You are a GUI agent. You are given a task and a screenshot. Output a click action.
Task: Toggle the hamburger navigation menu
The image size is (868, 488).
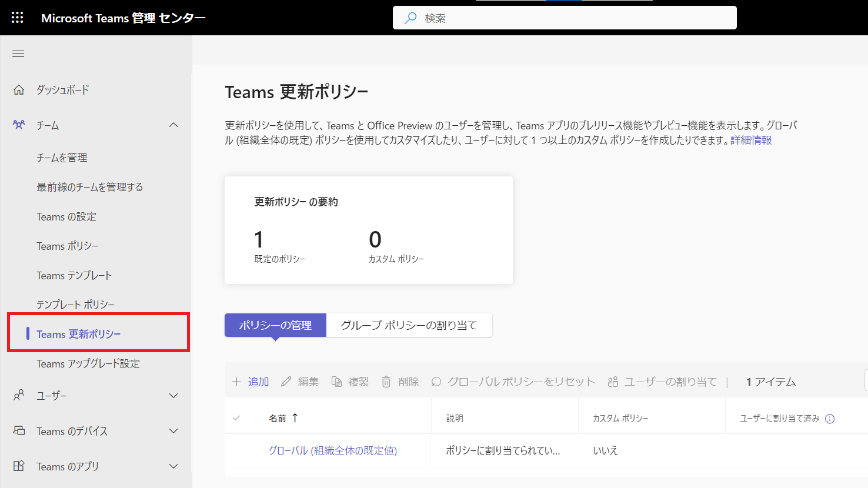click(x=18, y=54)
